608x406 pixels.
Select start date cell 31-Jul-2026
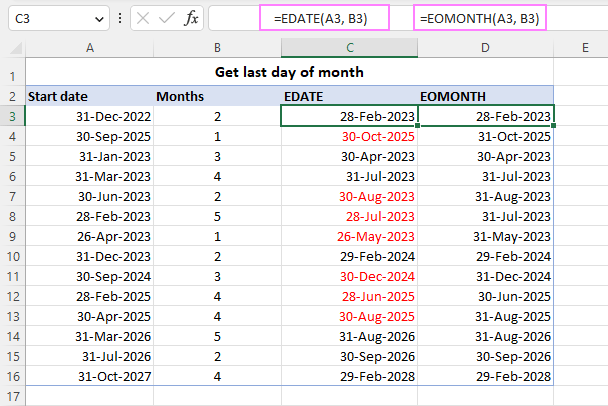[90, 356]
